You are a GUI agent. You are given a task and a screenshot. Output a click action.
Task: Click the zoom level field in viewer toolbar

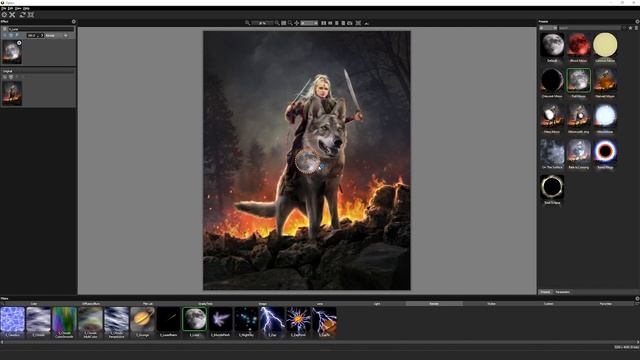[x=262, y=23]
